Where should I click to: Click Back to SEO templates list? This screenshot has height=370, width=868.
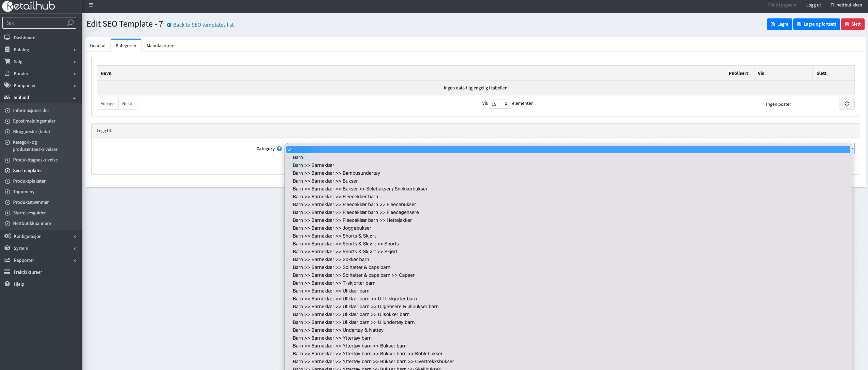point(203,25)
